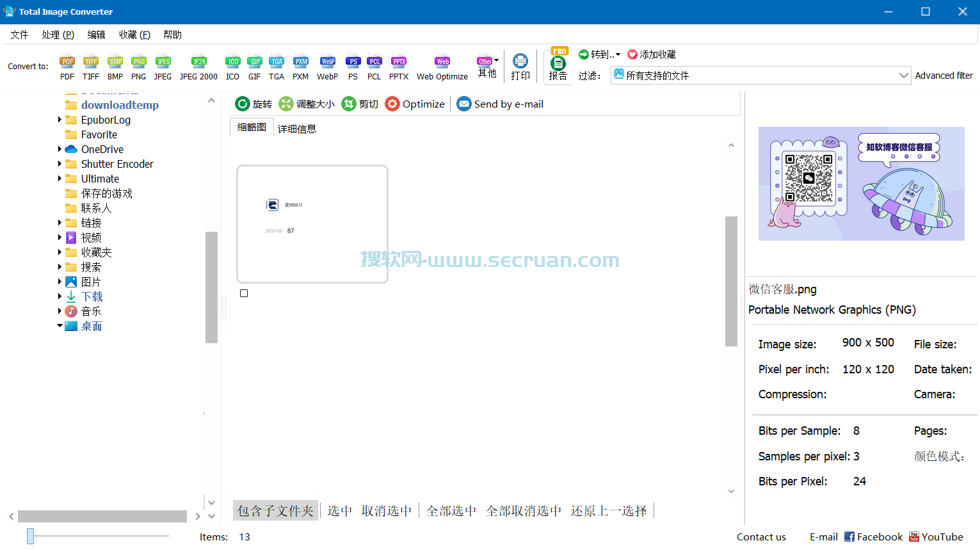The image size is (980, 550).
Task: Open the 文件 menu
Action: point(19,35)
